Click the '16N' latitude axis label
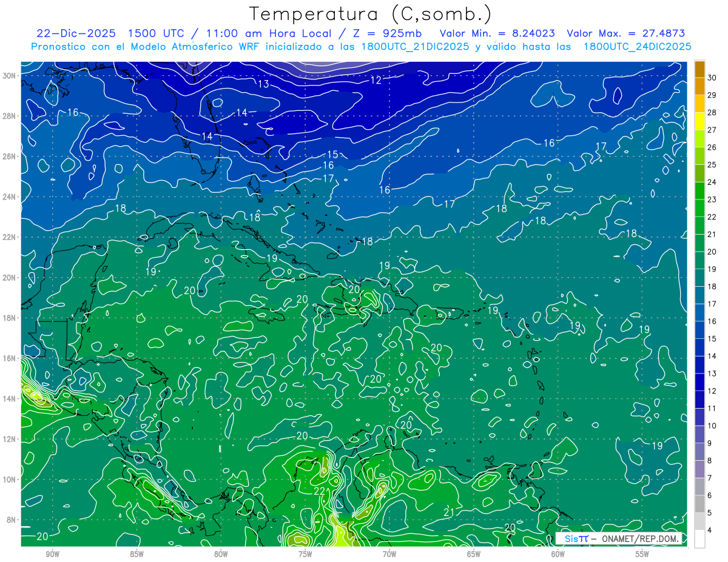The height and width of the screenshot is (562, 728). pos(9,358)
